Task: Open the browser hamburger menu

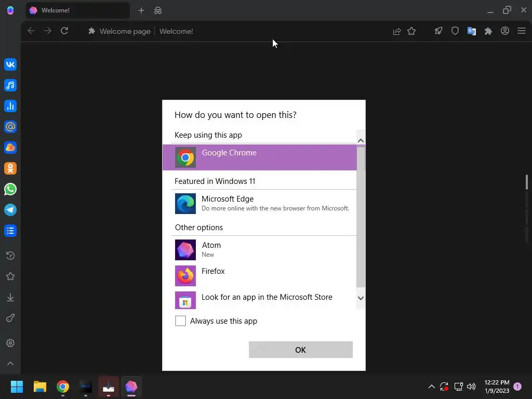Action: pyautogui.click(x=522, y=31)
